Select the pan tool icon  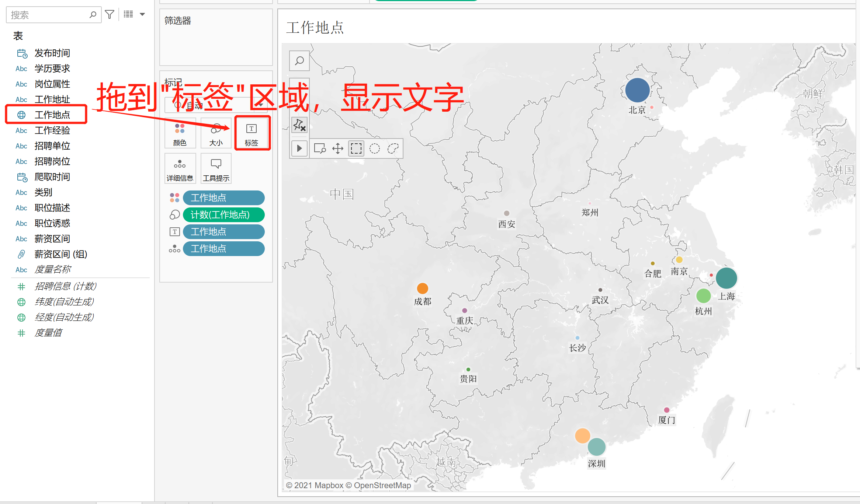click(x=338, y=148)
